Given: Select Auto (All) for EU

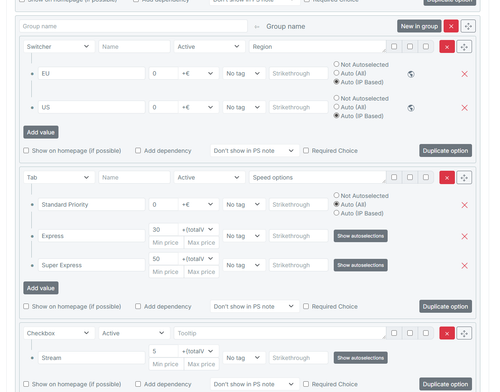Looking at the screenshot, I should click(x=336, y=73).
